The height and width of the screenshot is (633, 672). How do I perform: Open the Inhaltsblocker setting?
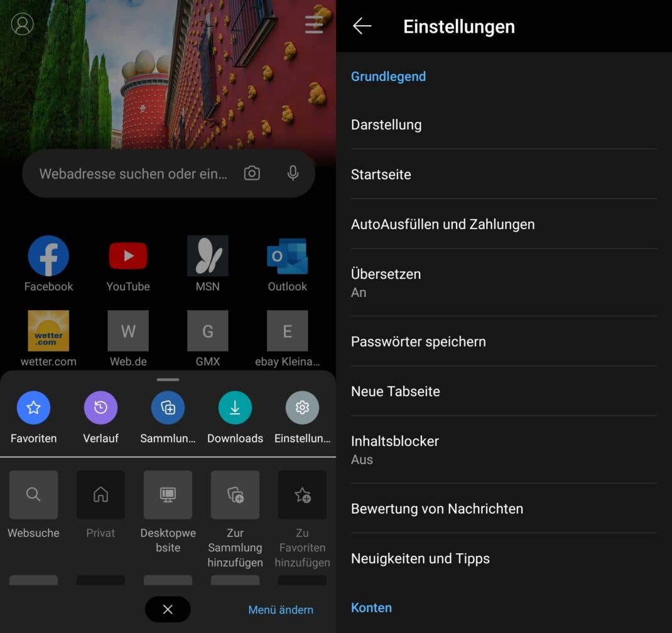503,450
